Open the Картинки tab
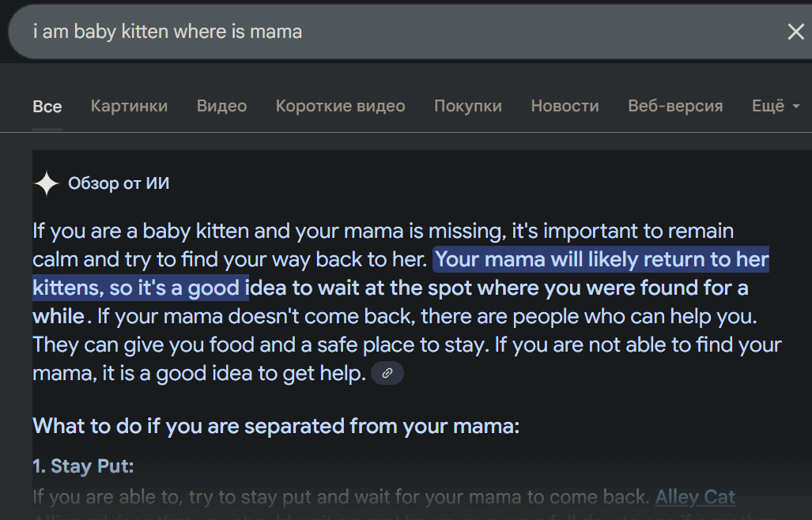The height and width of the screenshot is (520, 812). coord(129,106)
